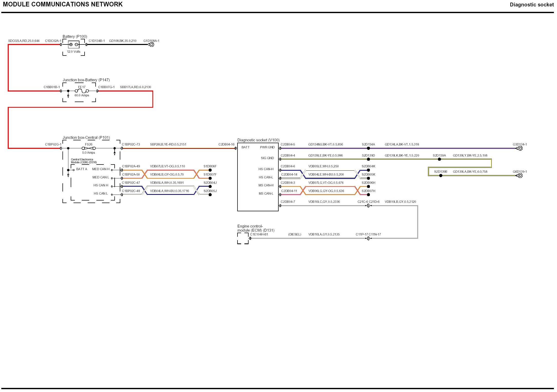
Task: Click the S1DB06F splice dot
Action: coord(210,170)
